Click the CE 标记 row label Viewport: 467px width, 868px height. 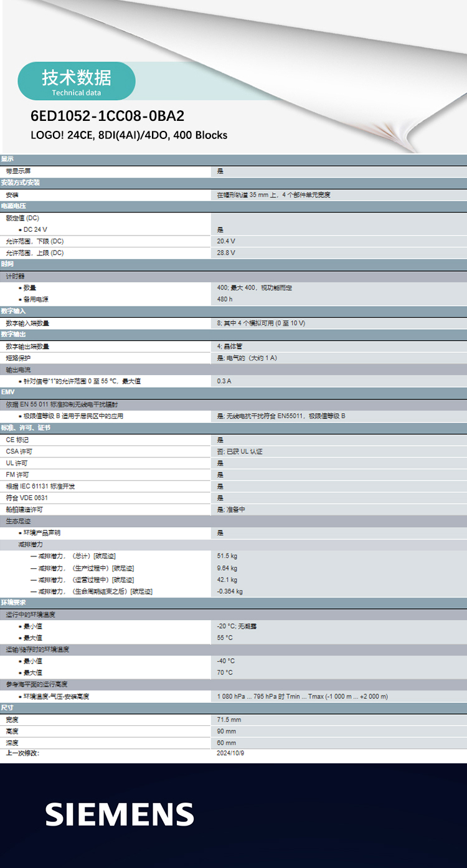[17, 439]
